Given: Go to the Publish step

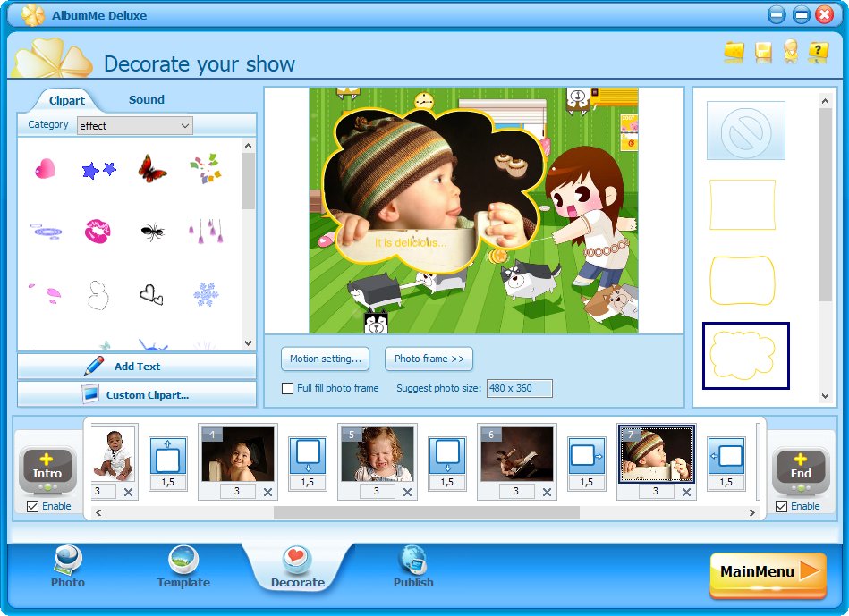Looking at the screenshot, I should (413, 567).
